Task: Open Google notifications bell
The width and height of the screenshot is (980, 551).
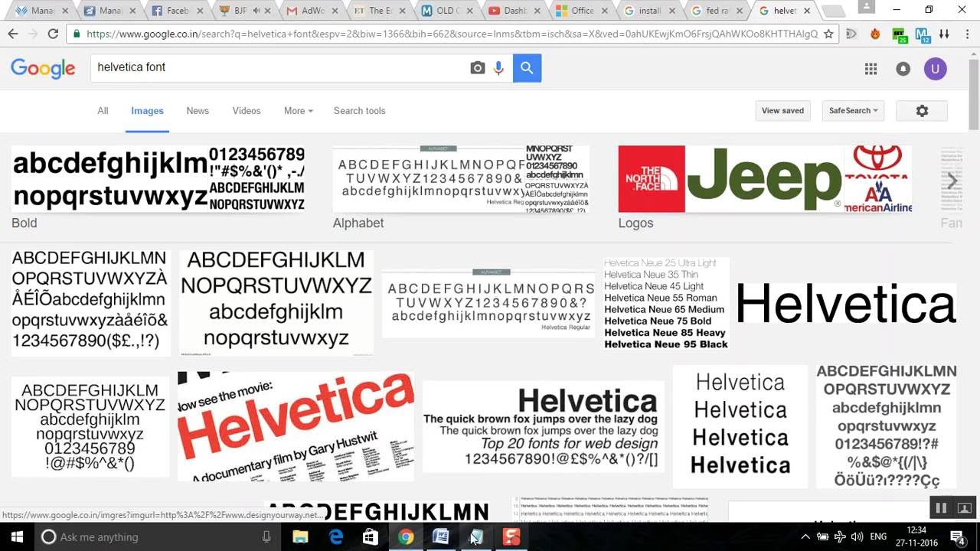Action: coord(903,69)
